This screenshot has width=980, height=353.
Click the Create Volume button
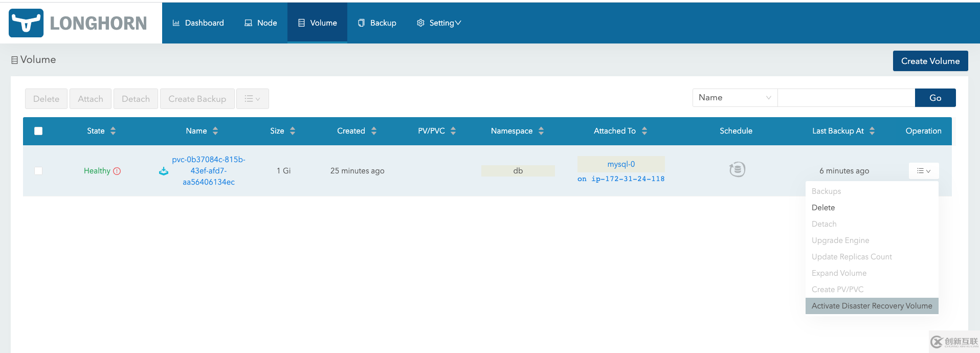coord(930,61)
